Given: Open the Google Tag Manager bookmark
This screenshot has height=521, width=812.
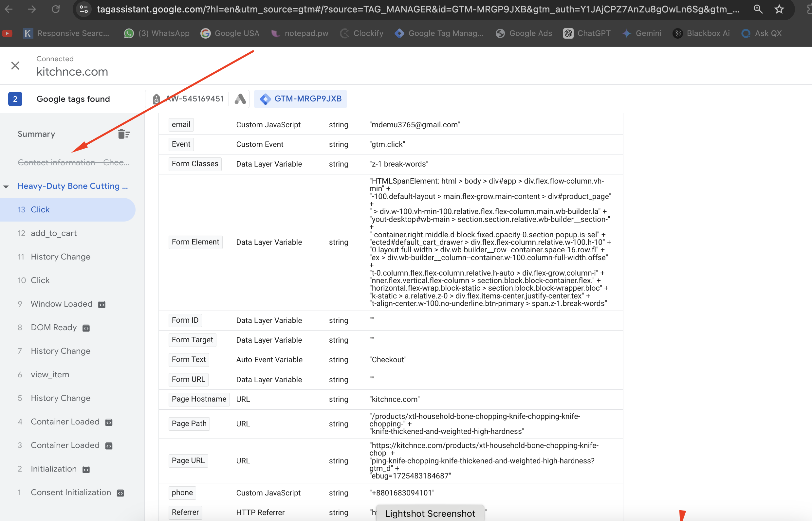Looking at the screenshot, I should point(439,33).
